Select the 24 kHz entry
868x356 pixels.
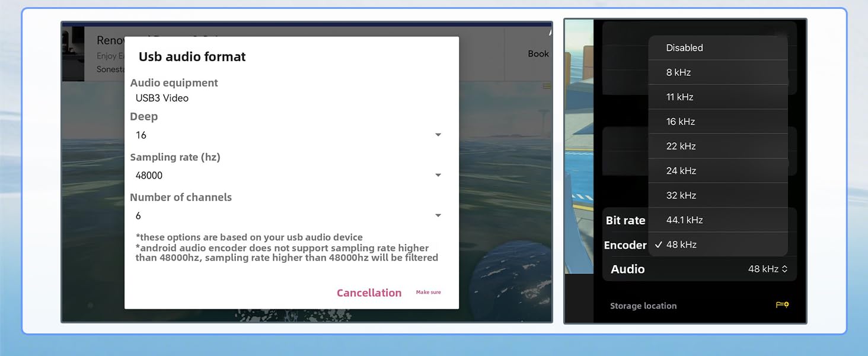tap(681, 171)
